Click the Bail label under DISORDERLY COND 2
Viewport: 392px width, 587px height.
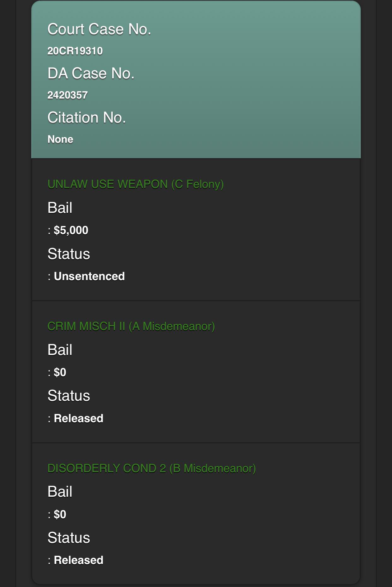60,492
